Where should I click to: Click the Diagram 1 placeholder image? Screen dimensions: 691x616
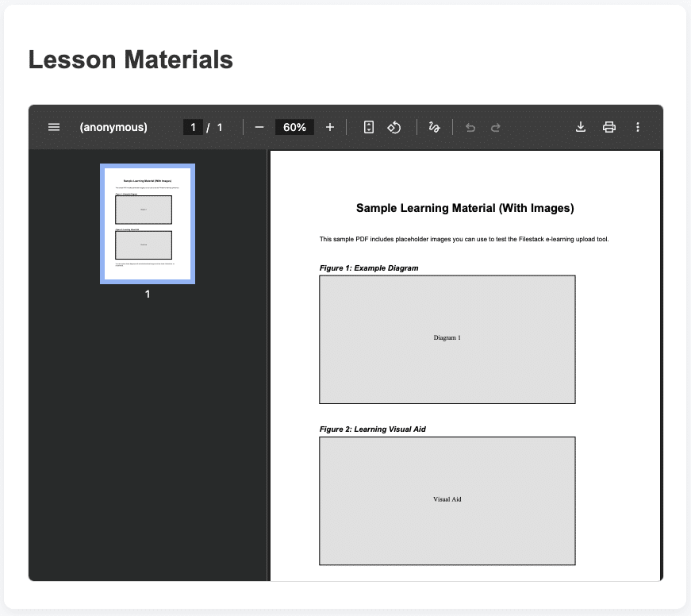tap(447, 339)
